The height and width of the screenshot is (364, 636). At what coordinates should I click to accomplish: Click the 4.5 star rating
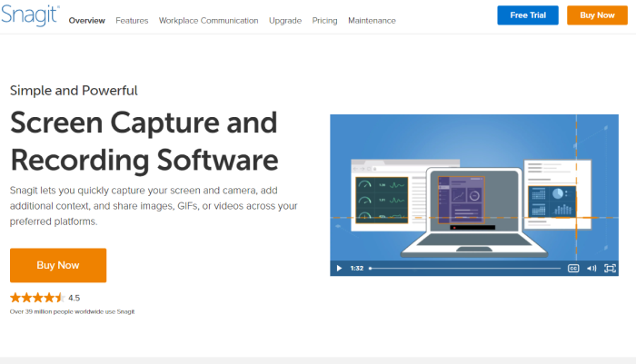tap(45, 298)
